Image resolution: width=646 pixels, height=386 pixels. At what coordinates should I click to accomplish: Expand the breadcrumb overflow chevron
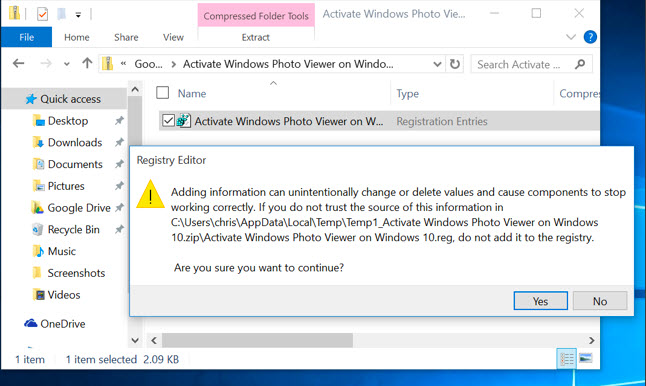coord(123,64)
